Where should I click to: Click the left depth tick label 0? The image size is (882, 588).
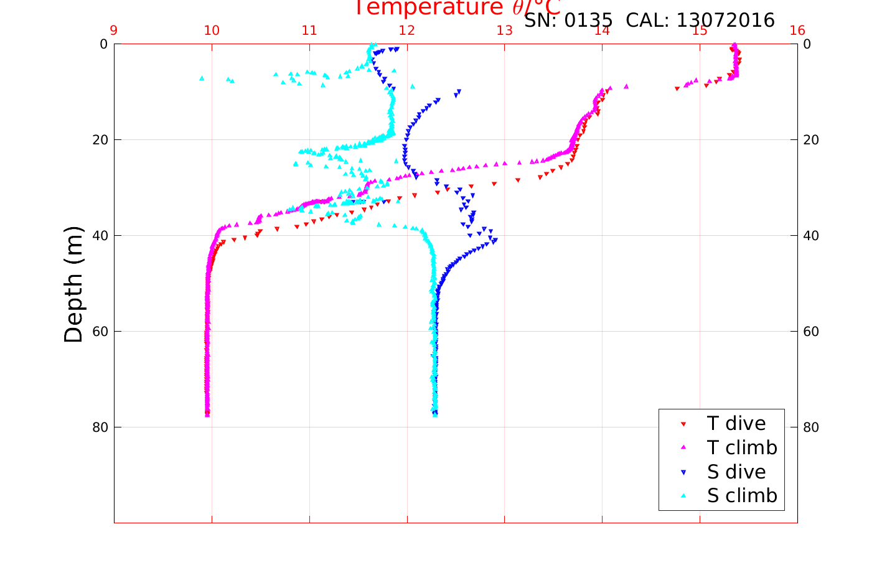point(104,44)
